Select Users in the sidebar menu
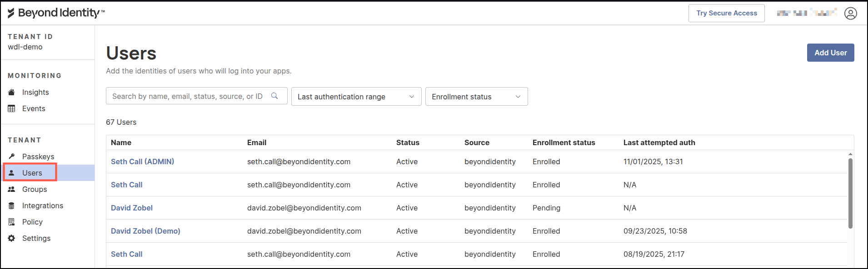 pyautogui.click(x=32, y=173)
